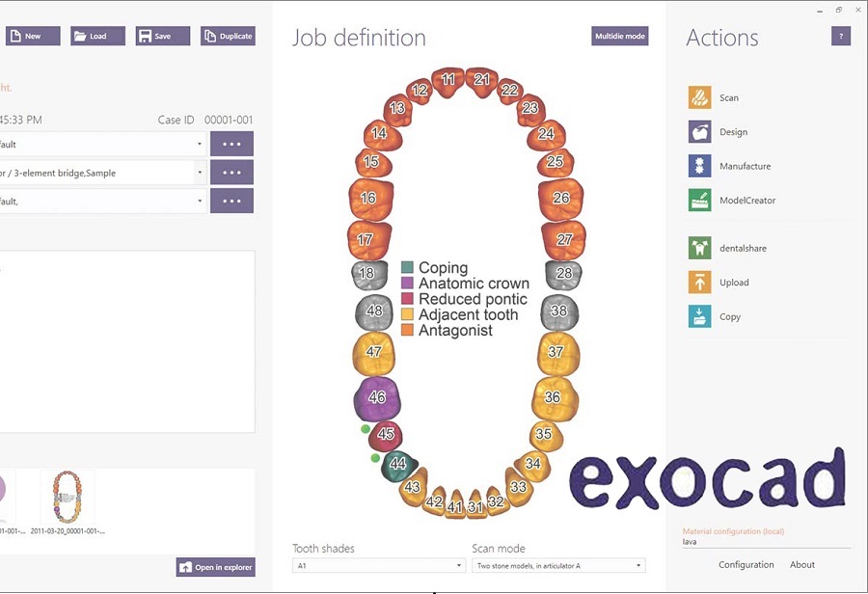Click the '...' button in the row below Case ID
868x594 pixels.
tap(231, 144)
